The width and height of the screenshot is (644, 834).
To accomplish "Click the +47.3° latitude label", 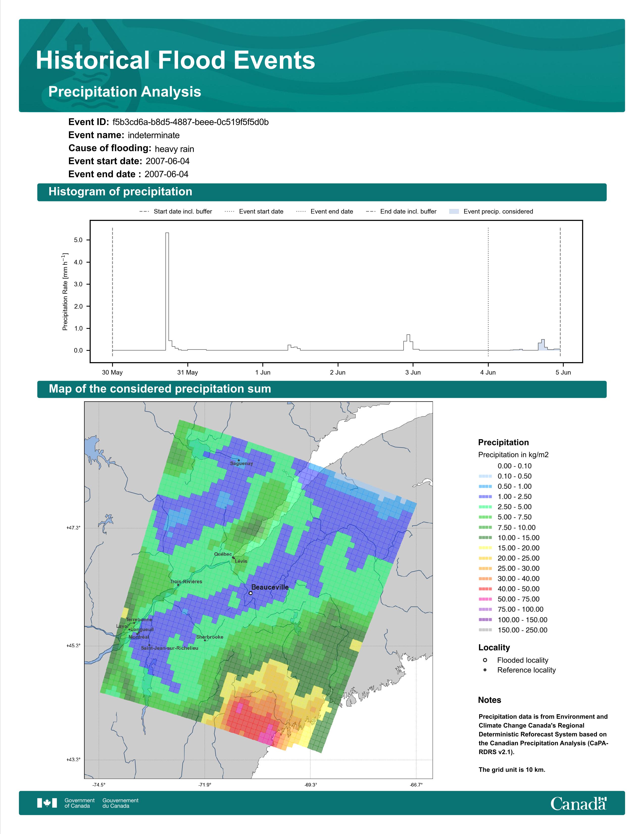I will [x=73, y=528].
